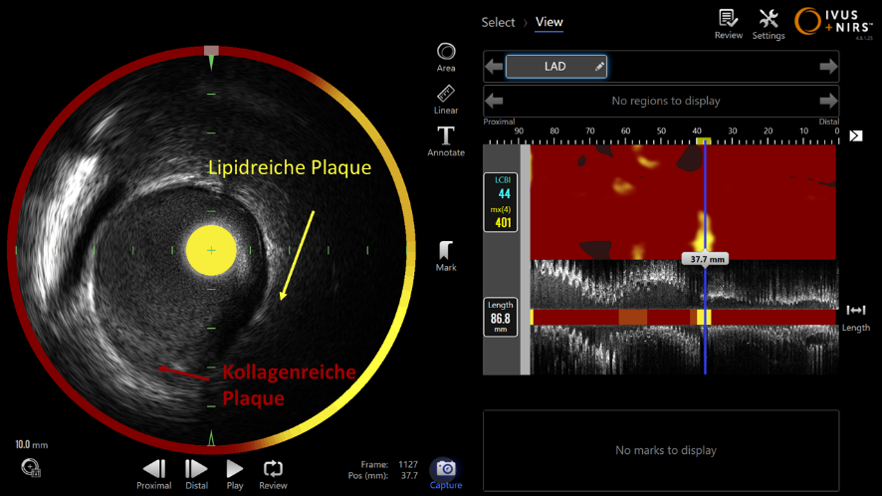Step one frame toward Proximal
The image size is (886, 501).
coord(153,472)
